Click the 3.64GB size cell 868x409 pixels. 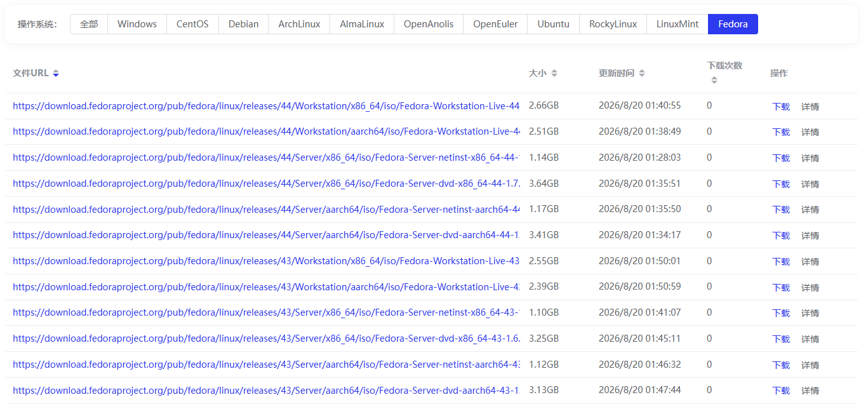point(544,184)
